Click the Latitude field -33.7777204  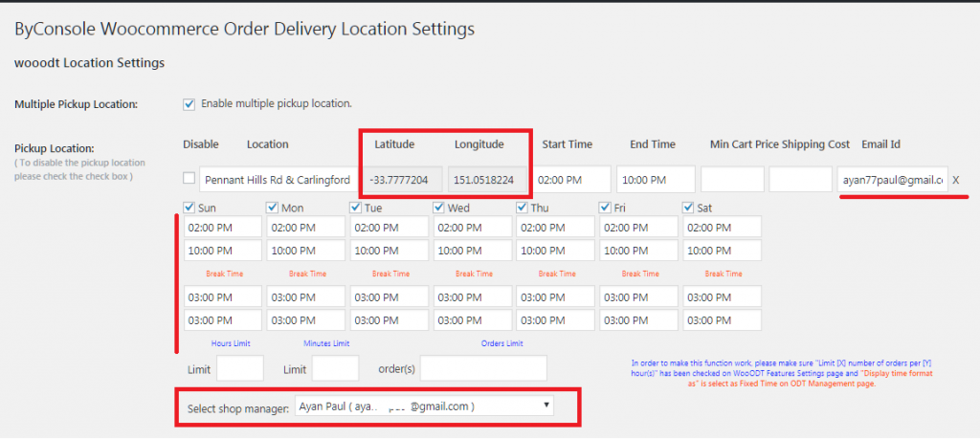pos(403,181)
